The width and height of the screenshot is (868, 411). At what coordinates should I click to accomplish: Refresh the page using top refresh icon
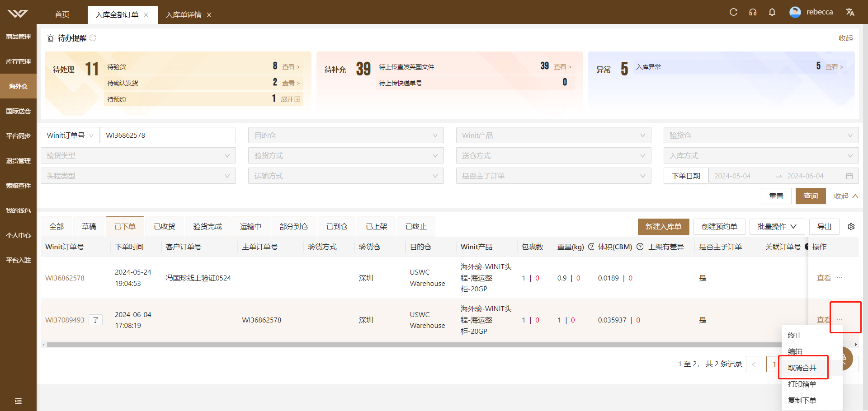click(733, 12)
